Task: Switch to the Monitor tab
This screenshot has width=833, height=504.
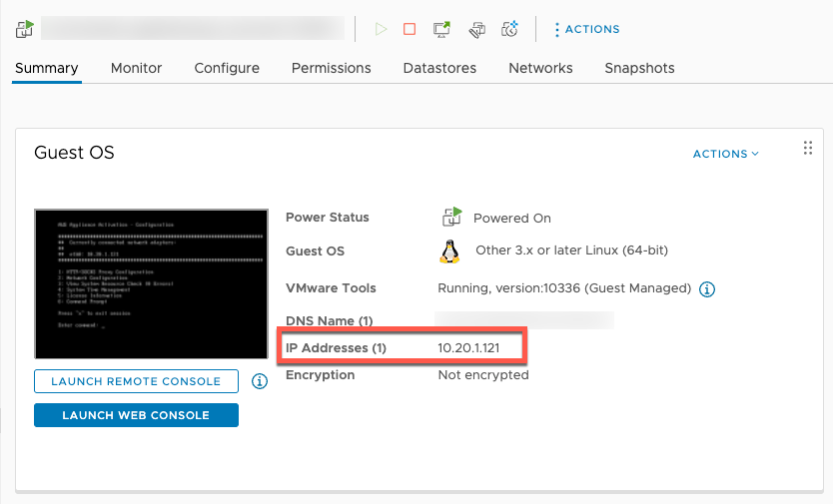Action: coord(136,68)
